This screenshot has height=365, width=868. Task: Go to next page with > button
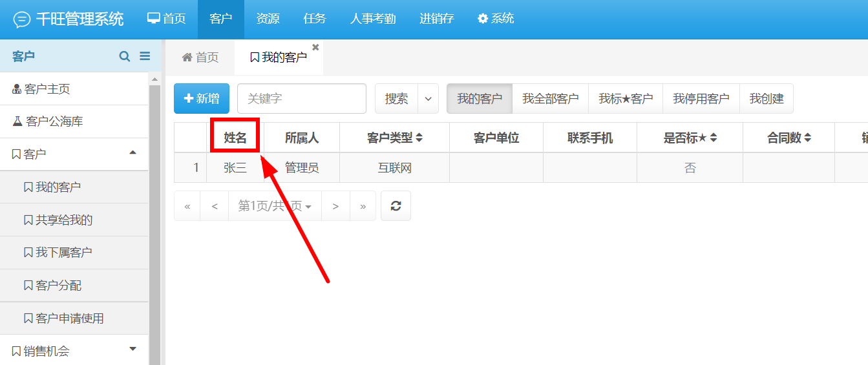(335, 206)
